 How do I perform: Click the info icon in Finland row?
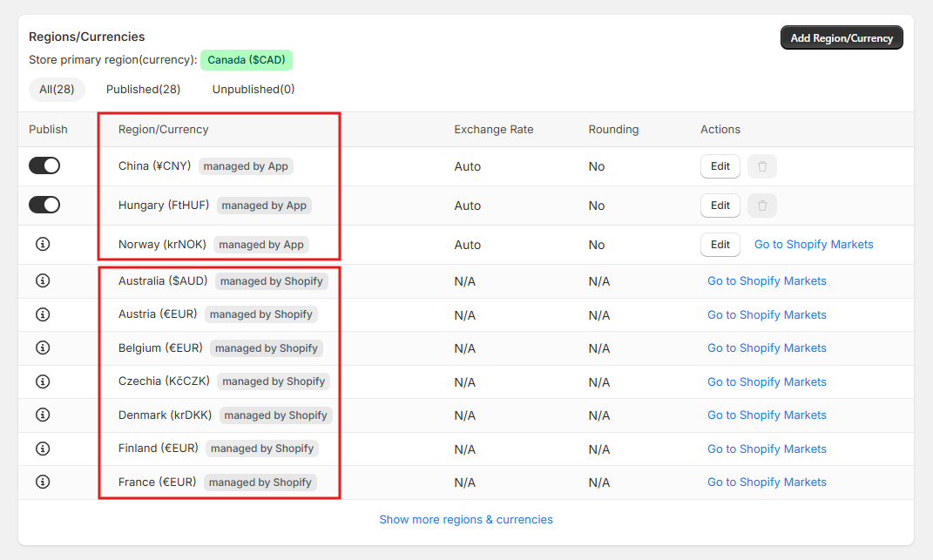tap(43, 449)
